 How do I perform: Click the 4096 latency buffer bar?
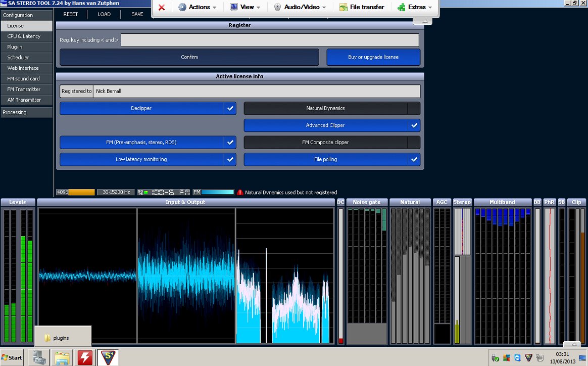tap(75, 192)
